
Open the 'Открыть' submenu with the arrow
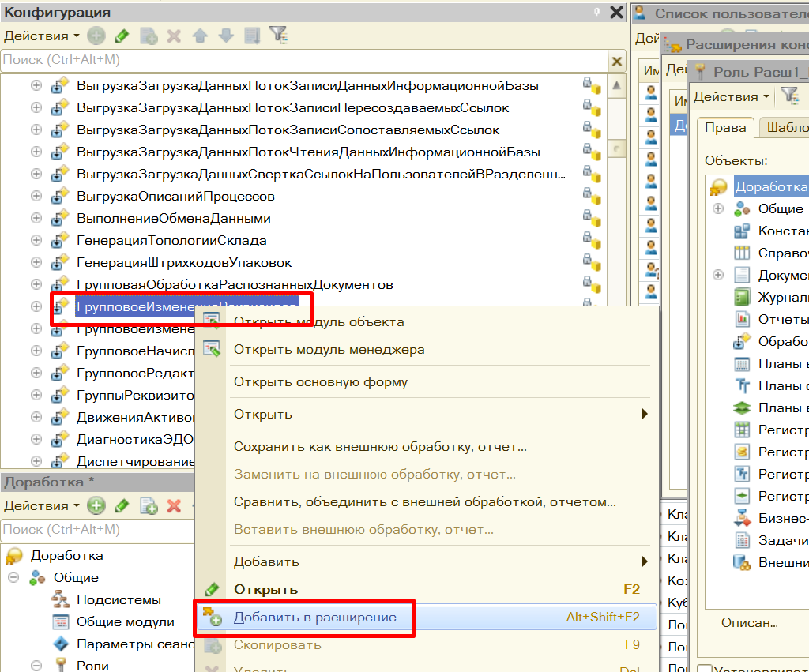(645, 414)
